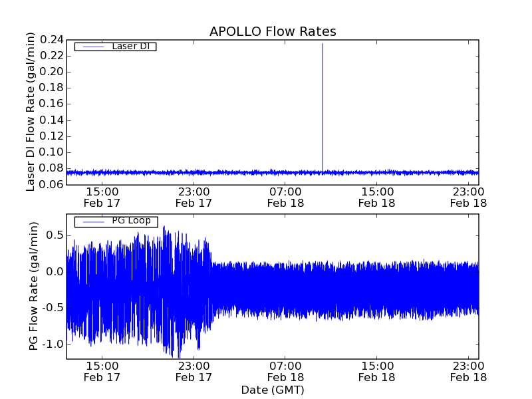Screen dimensions: 532x399
Task: Click the -0.5 tick on PG Flow Rate axis
Action: click(x=53, y=308)
